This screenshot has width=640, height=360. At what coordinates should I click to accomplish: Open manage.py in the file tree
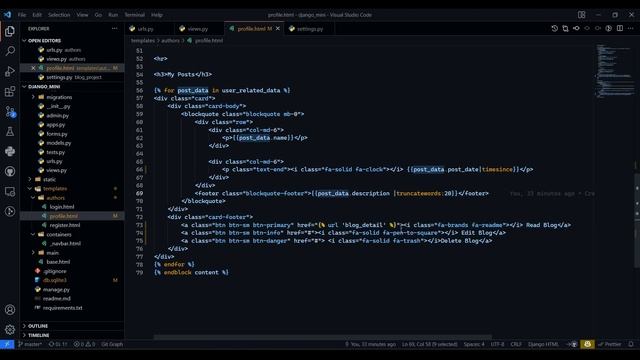point(56,289)
